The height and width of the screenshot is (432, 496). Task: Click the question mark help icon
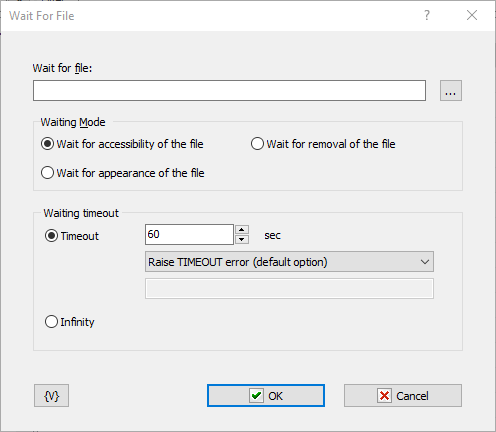click(x=427, y=15)
